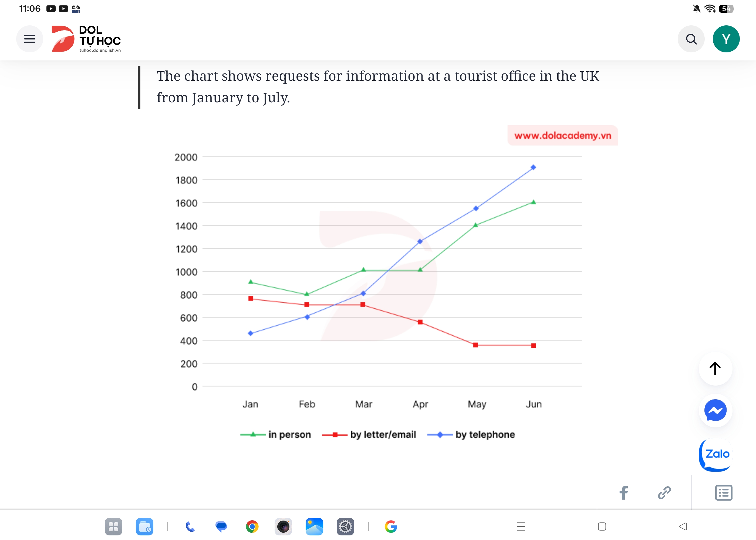Share the page on Facebook
756x540 pixels.
[624, 493]
